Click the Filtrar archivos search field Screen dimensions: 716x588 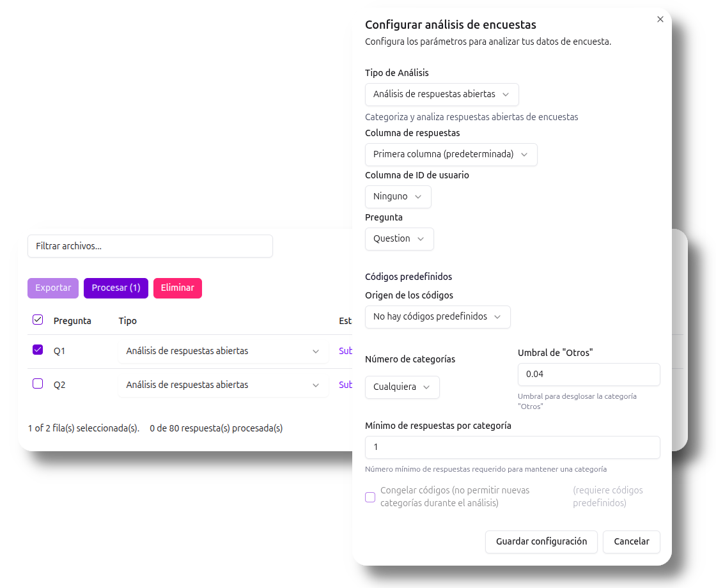click(150, 246)
